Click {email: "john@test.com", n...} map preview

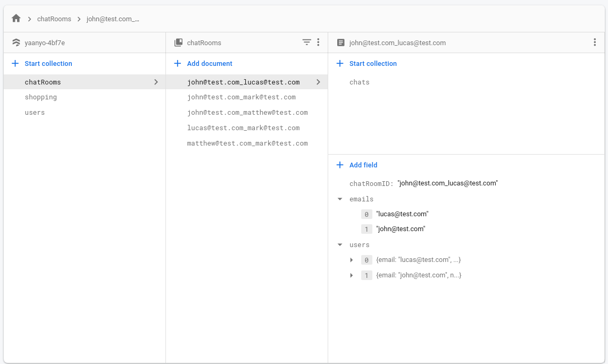[419, 275]
